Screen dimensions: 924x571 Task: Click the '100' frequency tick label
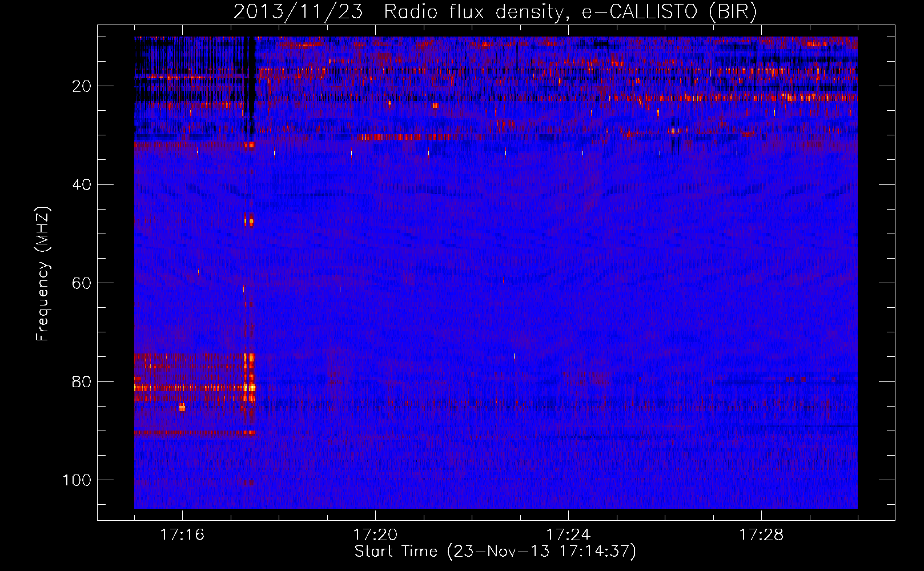77,480
